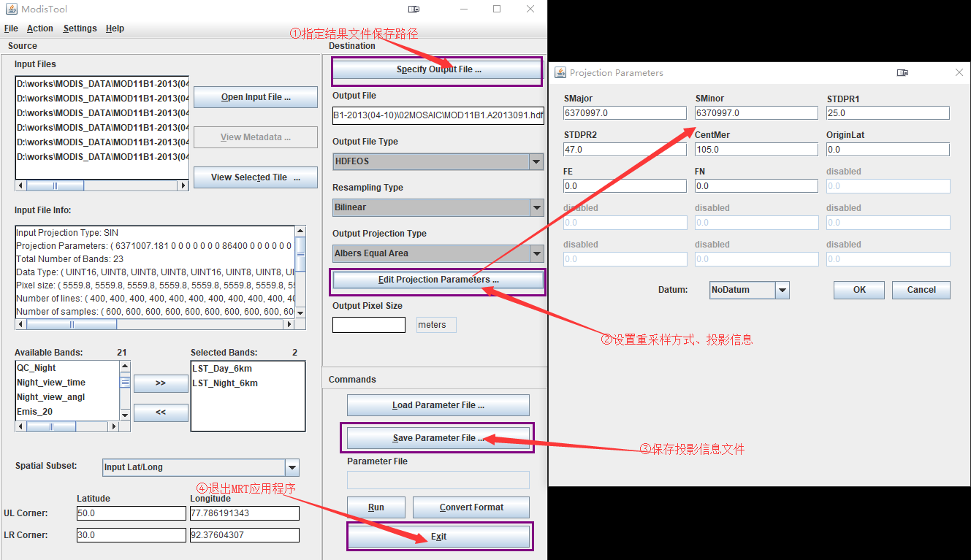Click the << icon to remove bands
Viewport: 971px width, 560px height.
[x=160, y=412]
